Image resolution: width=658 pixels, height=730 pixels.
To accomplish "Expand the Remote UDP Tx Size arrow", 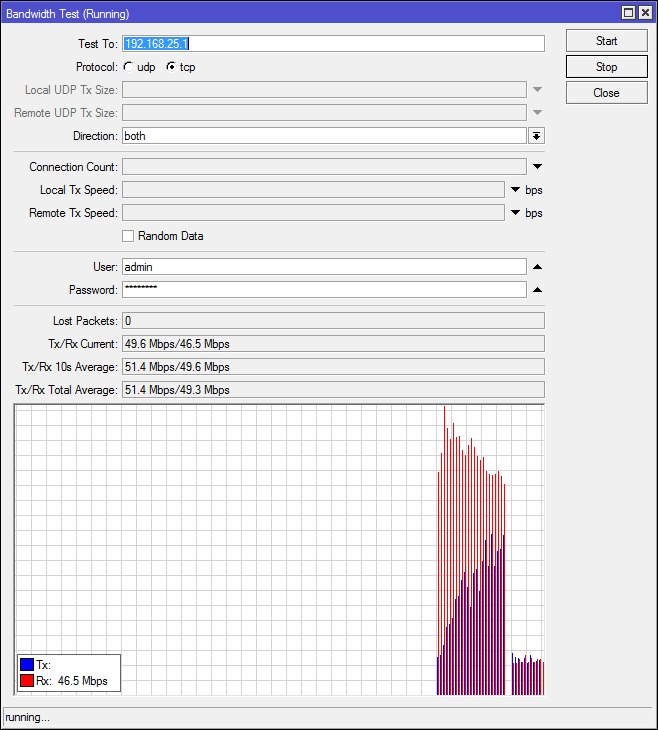I will pos(537,112).
